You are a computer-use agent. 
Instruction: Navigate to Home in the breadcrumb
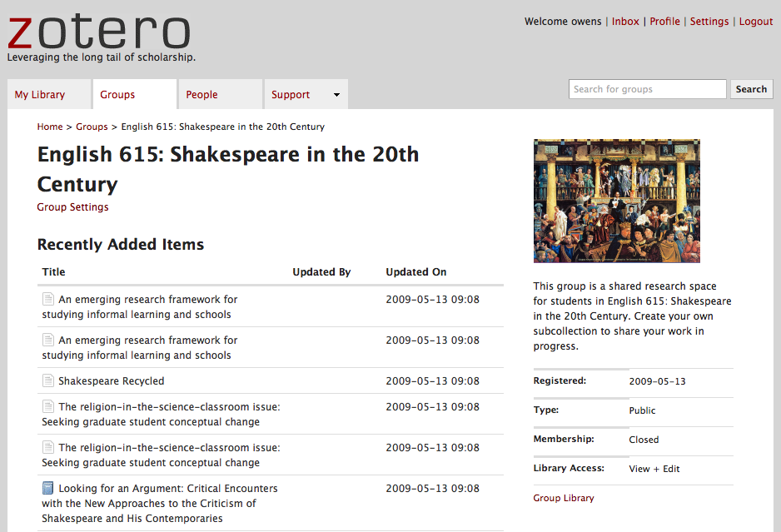[50, 127]
